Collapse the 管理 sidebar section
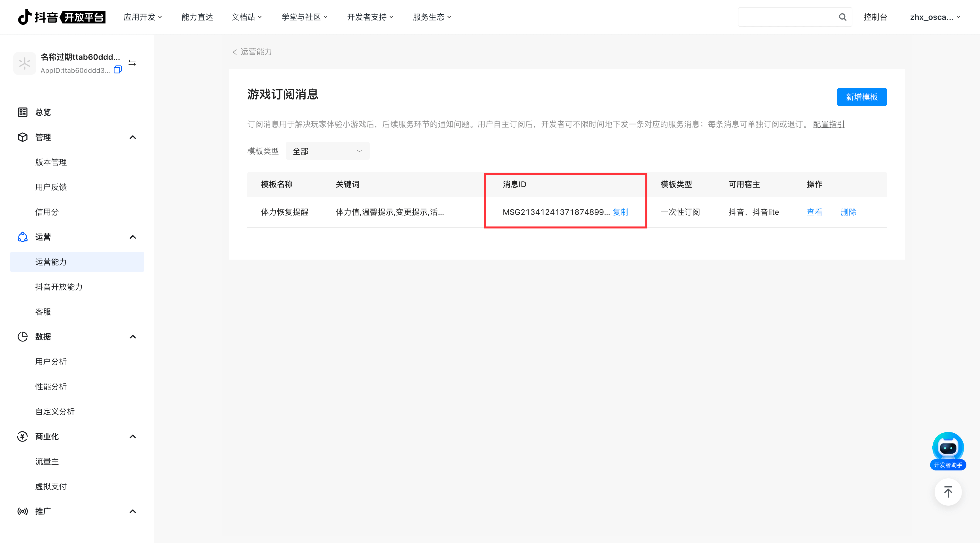980x543 pixels. click(133, 137)
